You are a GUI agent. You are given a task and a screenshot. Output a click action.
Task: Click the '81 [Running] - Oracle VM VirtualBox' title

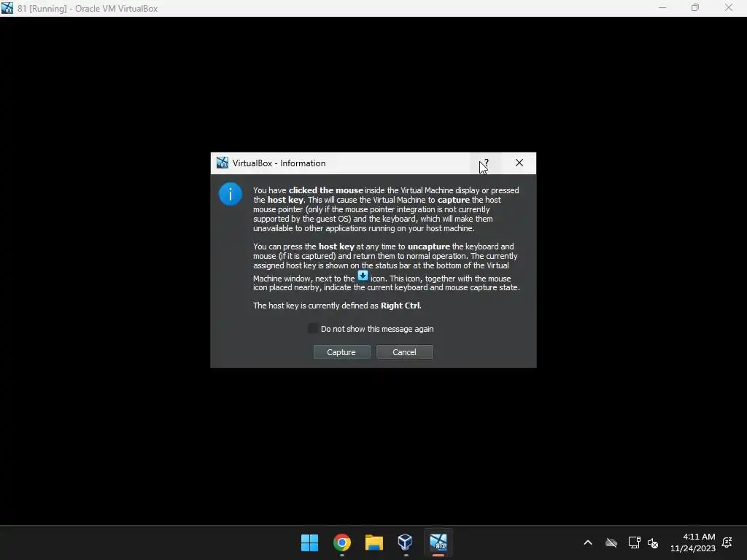(88, 9)
